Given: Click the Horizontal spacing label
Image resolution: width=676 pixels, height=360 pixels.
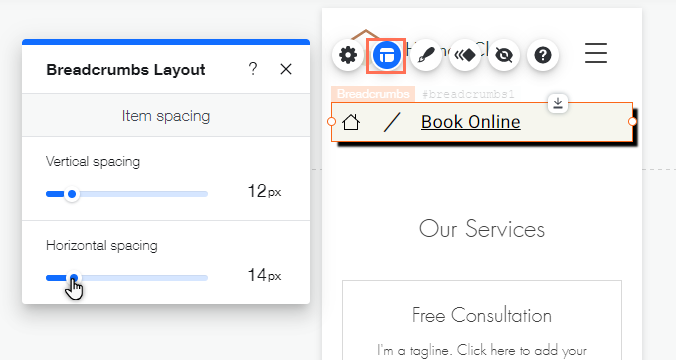Looking at the screenshot, I should click(x=102, y=246).
